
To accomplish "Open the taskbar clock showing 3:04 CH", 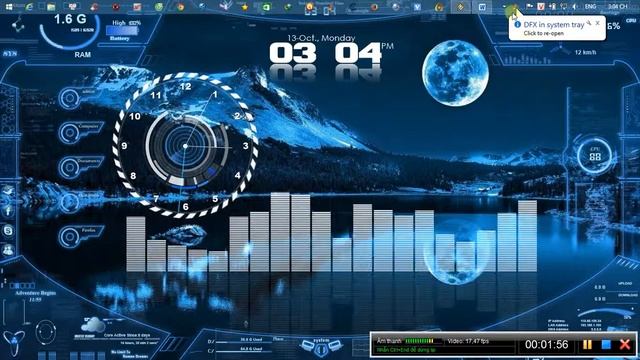I will [x=617, y=7].
